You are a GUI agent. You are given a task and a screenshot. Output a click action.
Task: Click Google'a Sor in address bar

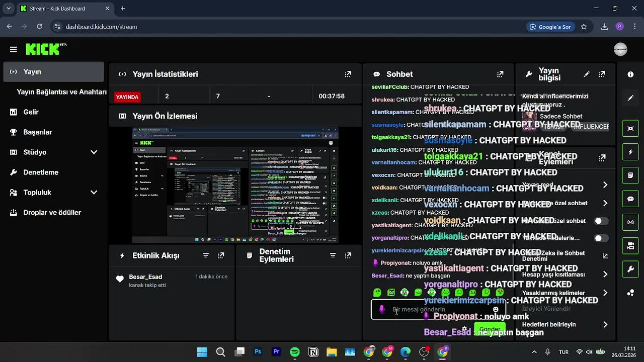pyautogui.click(x=550, y=27)
